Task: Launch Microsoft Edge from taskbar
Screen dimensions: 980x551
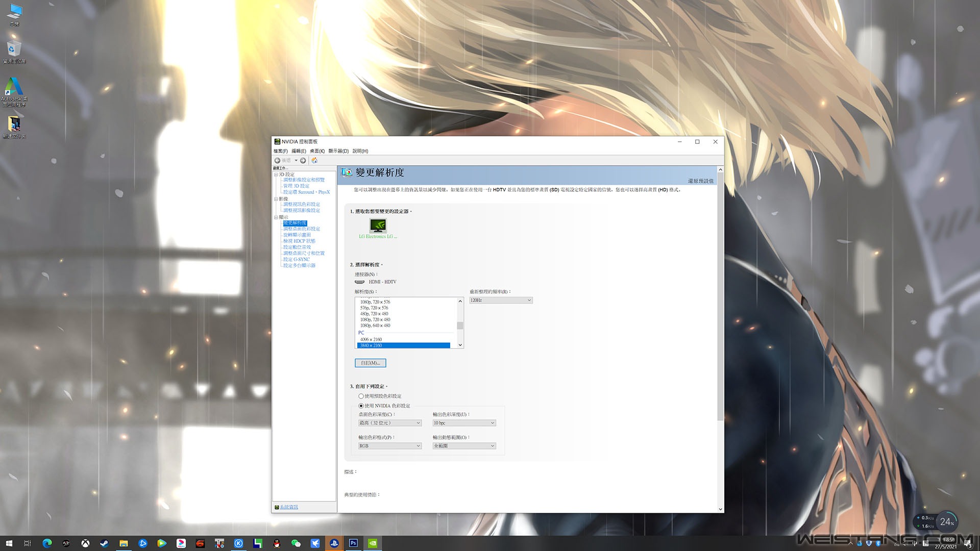Action: [x=47, y=543]
